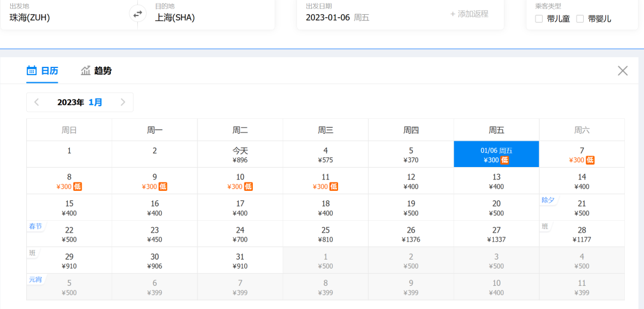Select January 1 date cell

69,154
